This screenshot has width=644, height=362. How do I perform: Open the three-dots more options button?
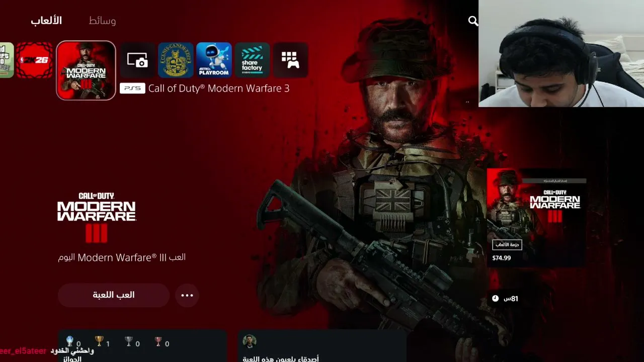tap(187, 295)
